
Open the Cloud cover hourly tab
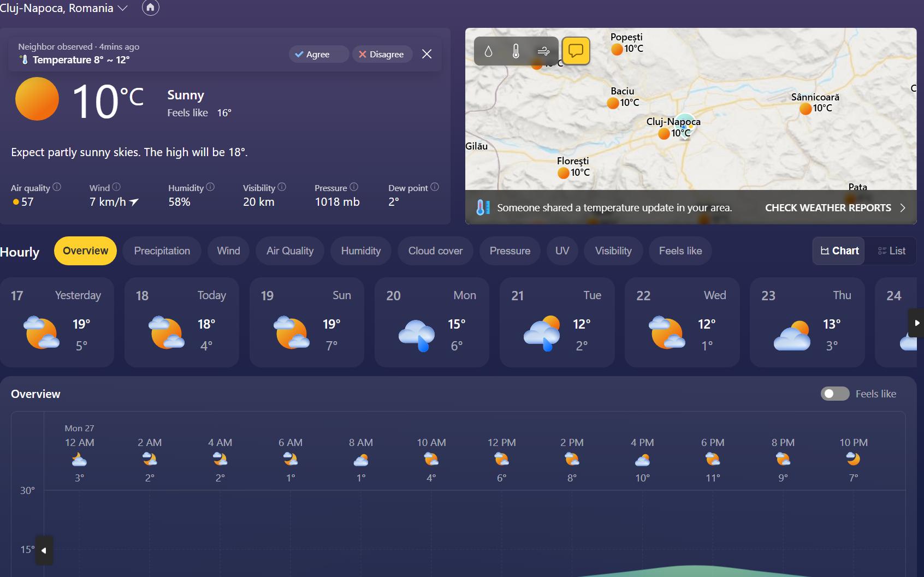tap(435, 251)
